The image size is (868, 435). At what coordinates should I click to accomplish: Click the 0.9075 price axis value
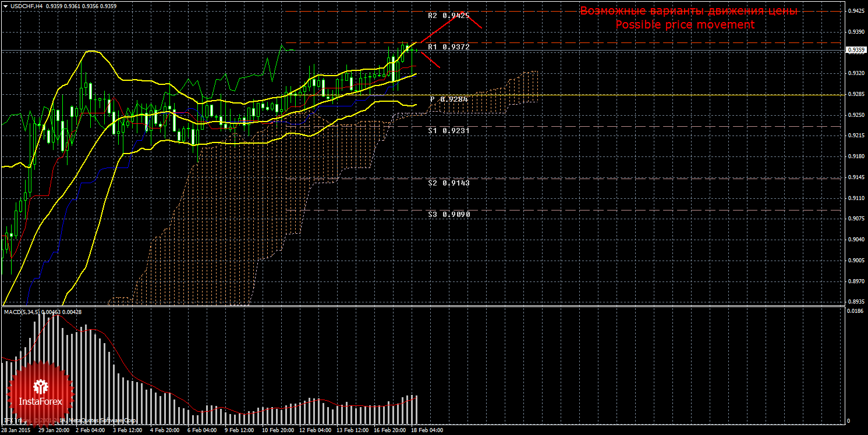[856, 219]
